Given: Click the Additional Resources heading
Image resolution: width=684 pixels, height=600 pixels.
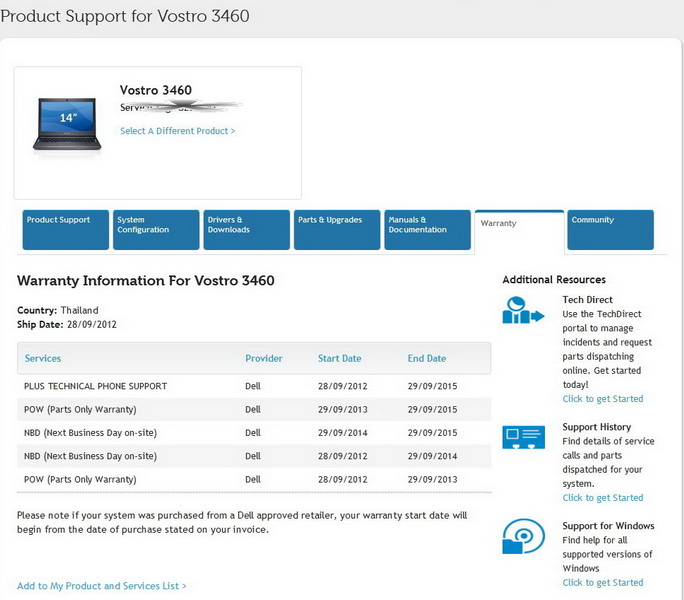Looking at the screenshot, I should point(554,280).
